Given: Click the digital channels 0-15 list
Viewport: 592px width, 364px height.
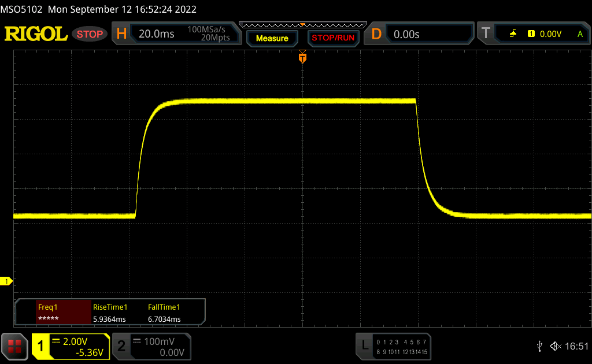Looking at the screenshot, I should [402, 347].
